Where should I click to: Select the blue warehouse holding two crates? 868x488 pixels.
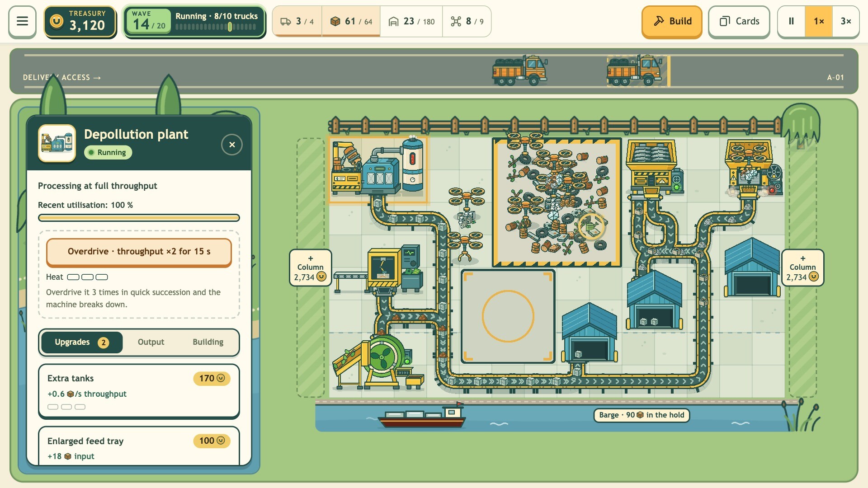(654, 300)
